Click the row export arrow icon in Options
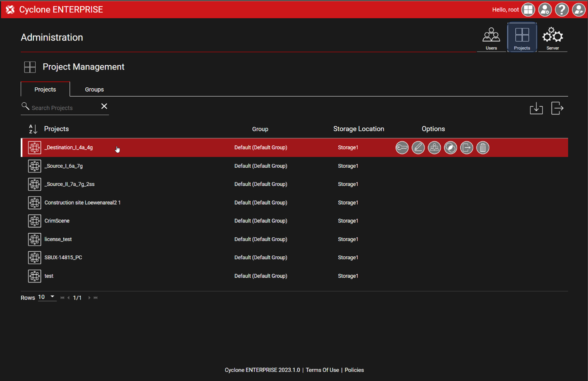This screenshot has width=588, height=381. coord(466,148)
